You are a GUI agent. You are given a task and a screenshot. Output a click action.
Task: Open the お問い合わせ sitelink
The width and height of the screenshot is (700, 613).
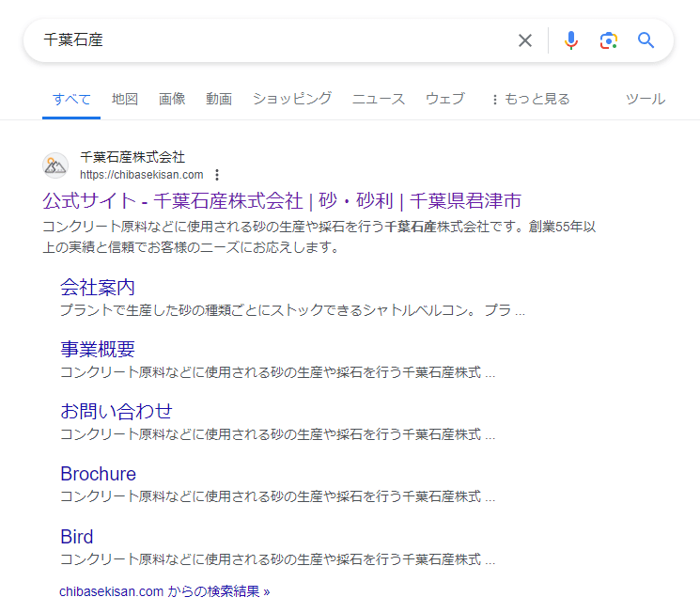coord(117,411)
